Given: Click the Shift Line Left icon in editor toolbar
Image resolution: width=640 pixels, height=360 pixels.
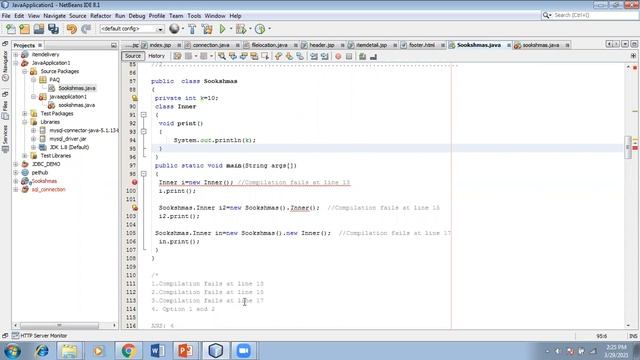Looking at the screenshot, I should (x=313, y=56).
